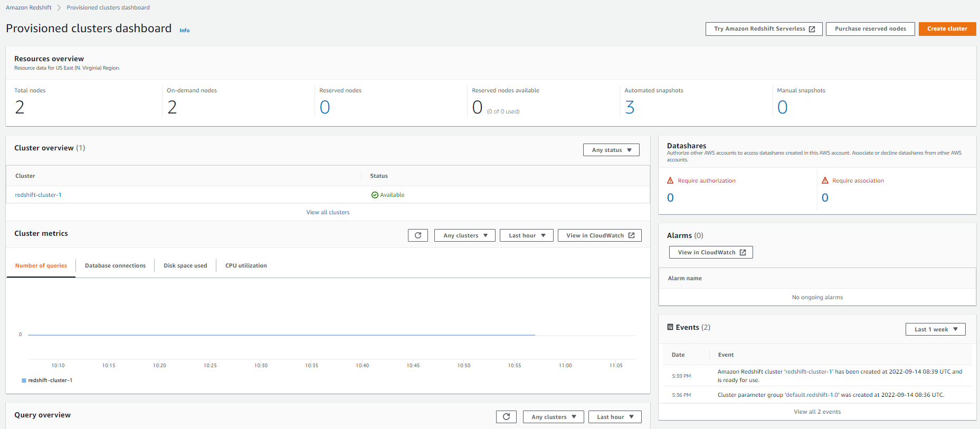Click the 5:36 PM event timestamp
The image size is (980, 429).
681,395
